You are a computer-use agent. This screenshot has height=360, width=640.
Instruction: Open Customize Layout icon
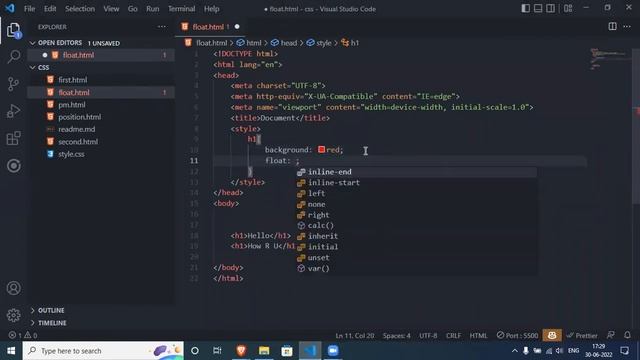coord(568,8)
